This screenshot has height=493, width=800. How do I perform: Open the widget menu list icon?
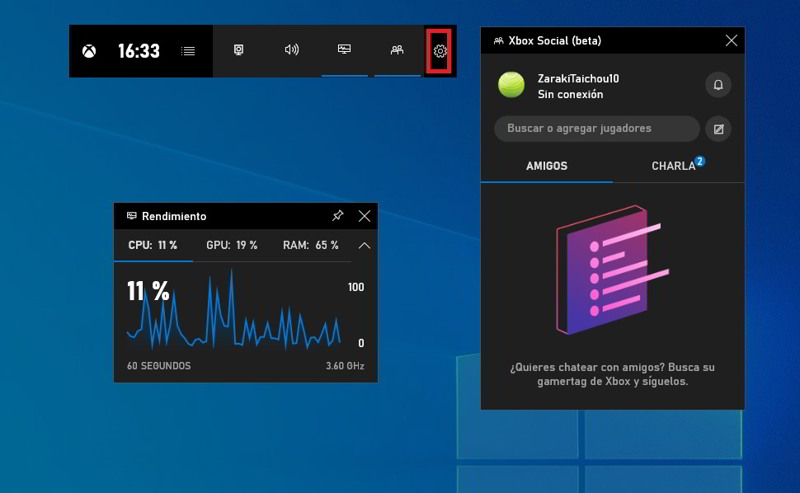[x=188, y=51]
